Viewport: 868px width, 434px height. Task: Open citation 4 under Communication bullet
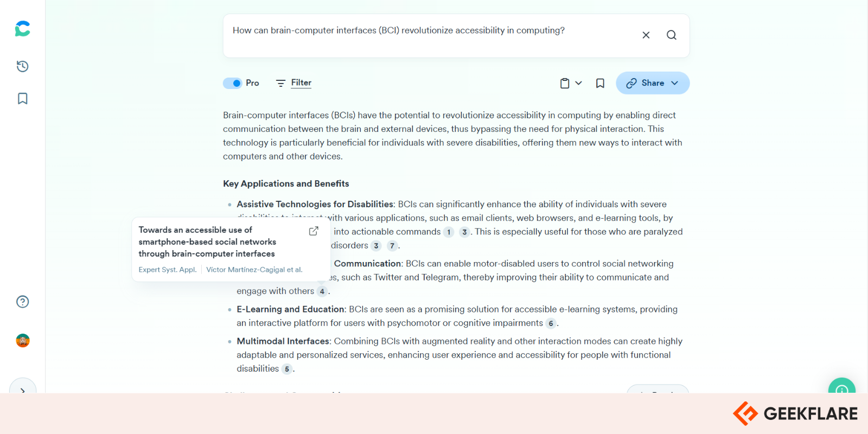click(322, 291)
